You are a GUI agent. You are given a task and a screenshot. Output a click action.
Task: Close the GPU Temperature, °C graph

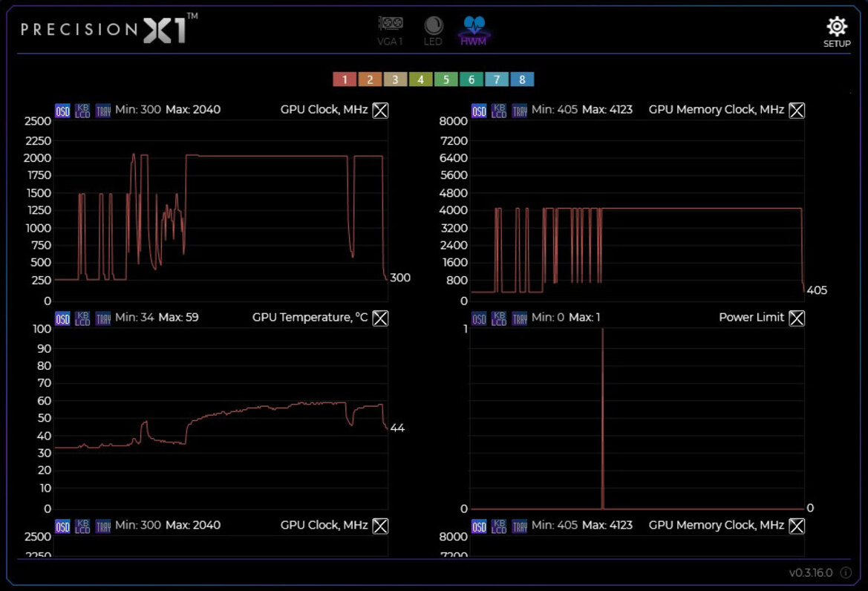point(380,319)
